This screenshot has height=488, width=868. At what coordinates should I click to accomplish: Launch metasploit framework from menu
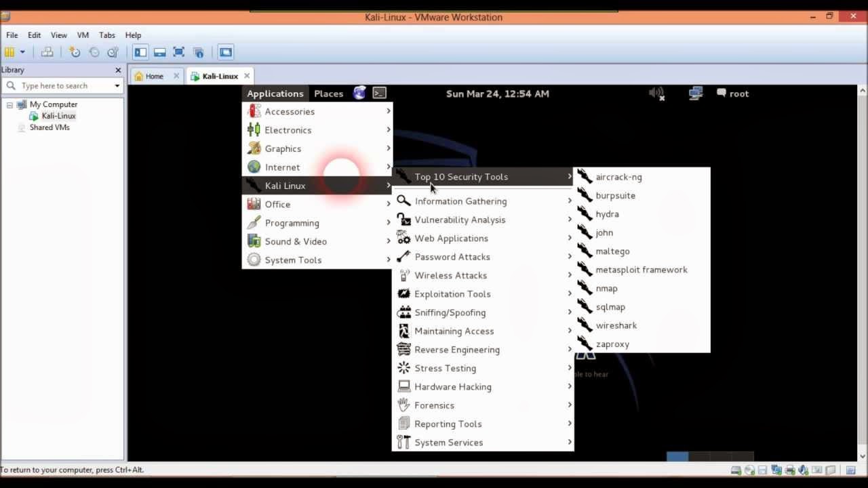click(642, 270)
